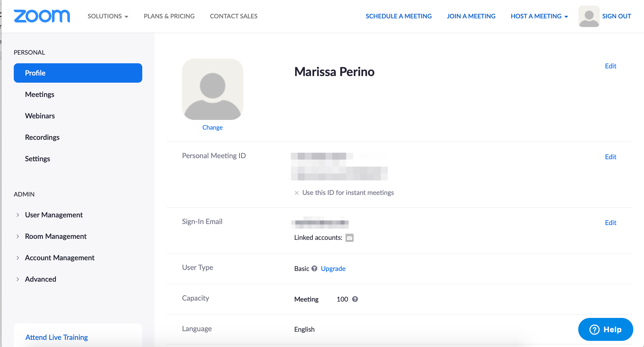
Task: Expand the Advanced admin section
Action: tap(40, 279)
